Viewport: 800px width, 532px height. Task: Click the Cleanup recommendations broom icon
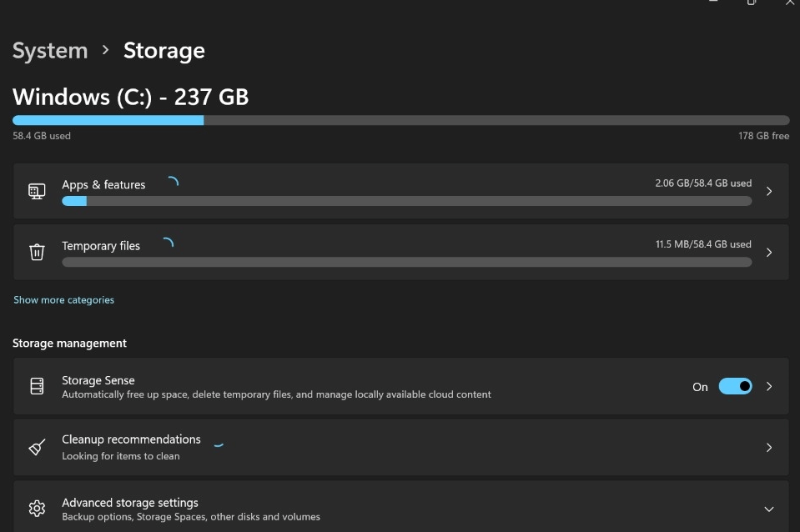37,447
